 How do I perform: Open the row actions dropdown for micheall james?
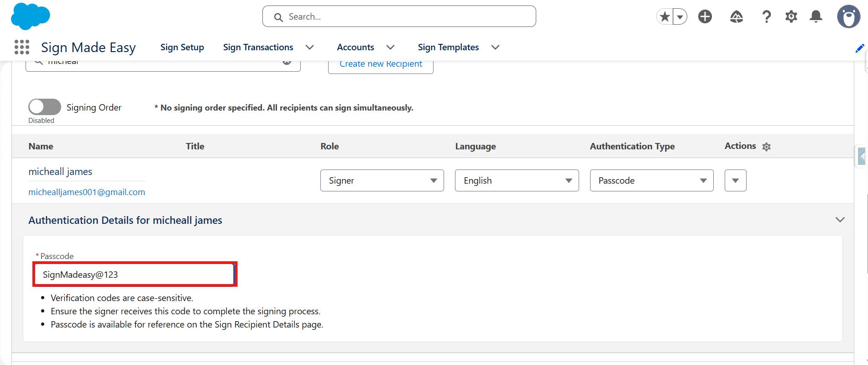click(x=736, y=180)
